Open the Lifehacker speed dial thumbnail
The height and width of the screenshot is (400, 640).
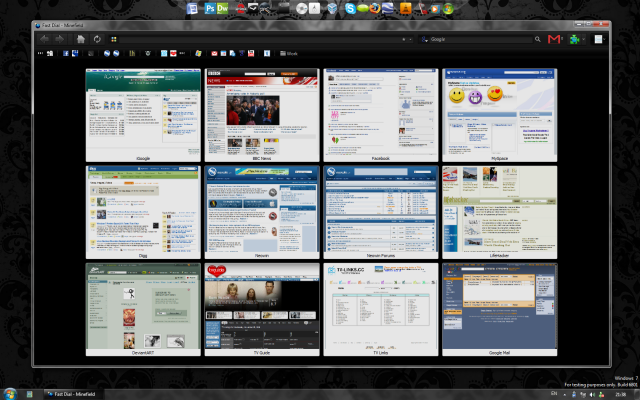click(x=500, y=212)
